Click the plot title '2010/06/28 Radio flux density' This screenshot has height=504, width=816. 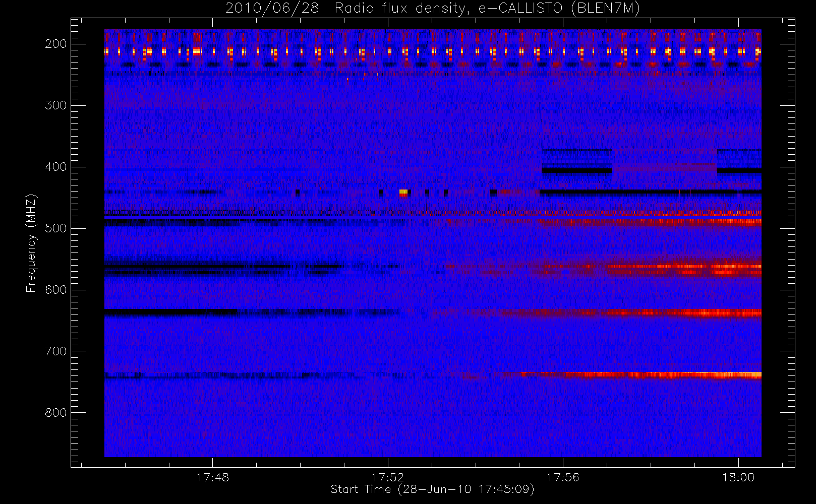(x=433, y=8)
